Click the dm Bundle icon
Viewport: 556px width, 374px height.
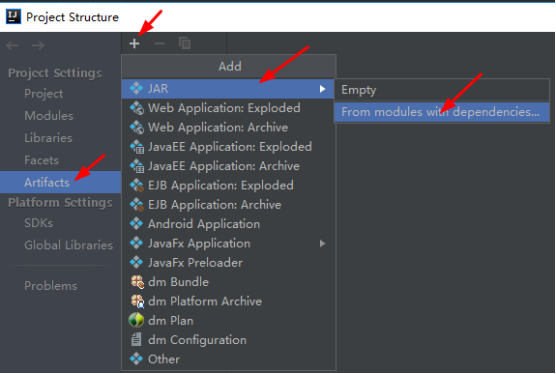pyautogui.click(x=137, y=282)
